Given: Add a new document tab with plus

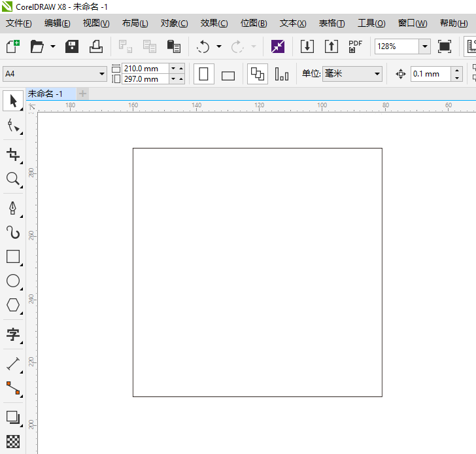Looking at the screenshot, I should (82, 94).
